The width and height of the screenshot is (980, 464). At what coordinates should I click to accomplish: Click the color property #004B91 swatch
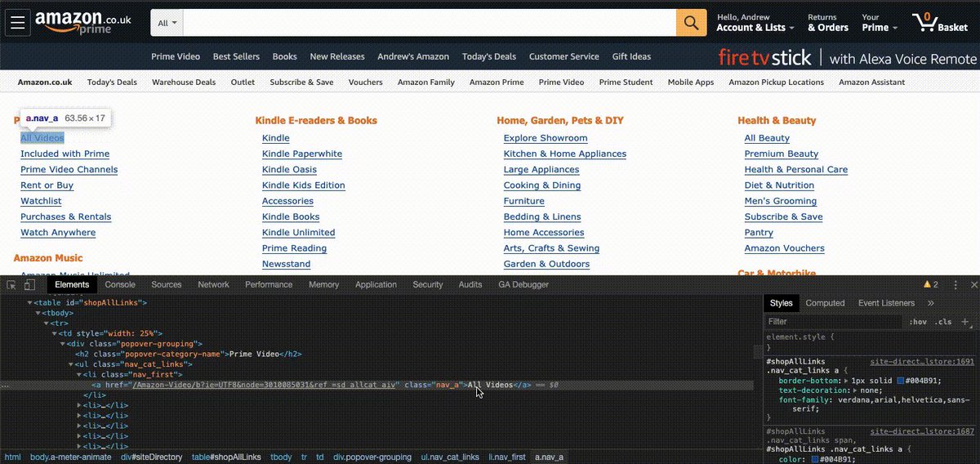(x=816, y=459)
